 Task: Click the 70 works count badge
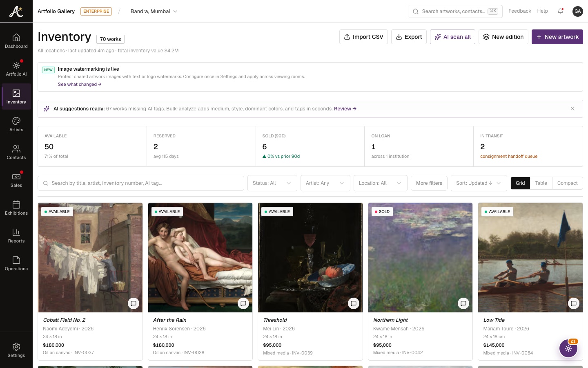[x=110, y=39]
